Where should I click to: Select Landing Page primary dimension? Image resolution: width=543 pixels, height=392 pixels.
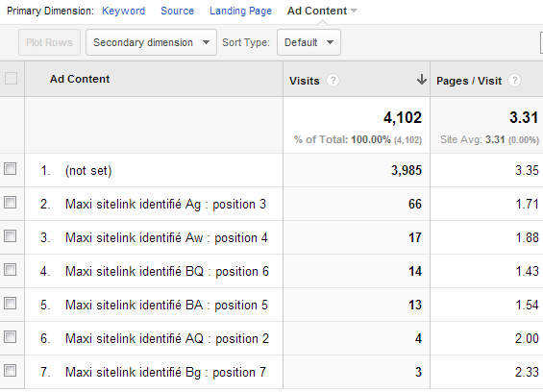click(x=240, y=11)
